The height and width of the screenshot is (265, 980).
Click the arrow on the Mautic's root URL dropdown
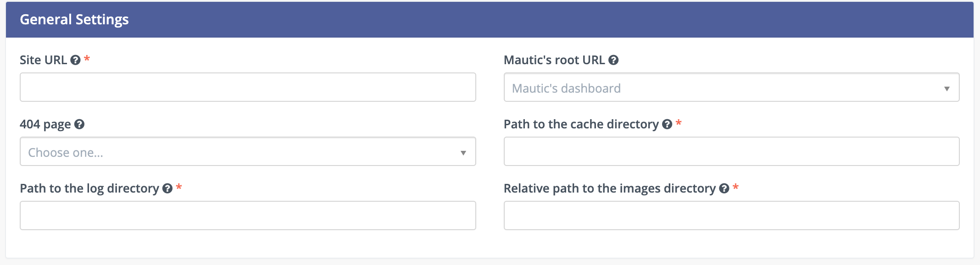(947, 88)
